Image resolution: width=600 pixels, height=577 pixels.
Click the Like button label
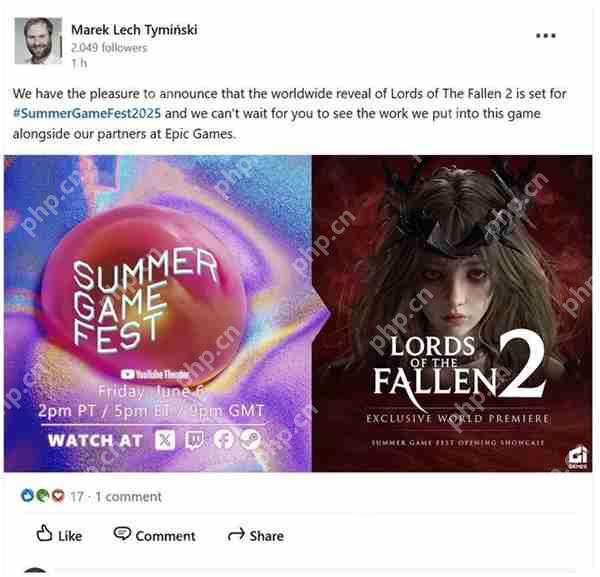70,536
